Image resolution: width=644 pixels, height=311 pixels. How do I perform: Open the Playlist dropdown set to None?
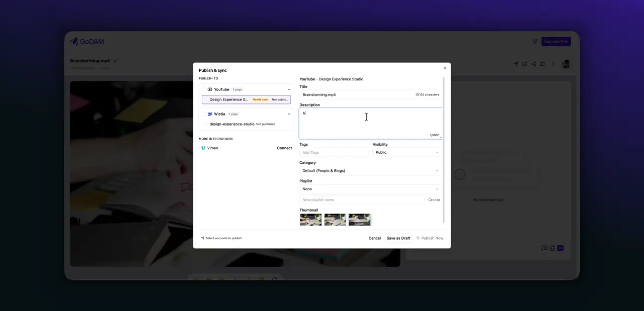coord(371,189)
